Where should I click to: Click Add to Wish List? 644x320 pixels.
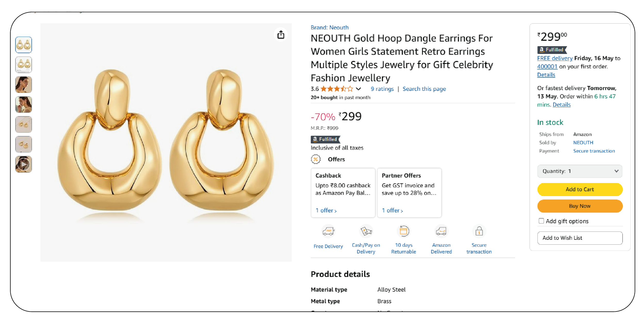580,238
